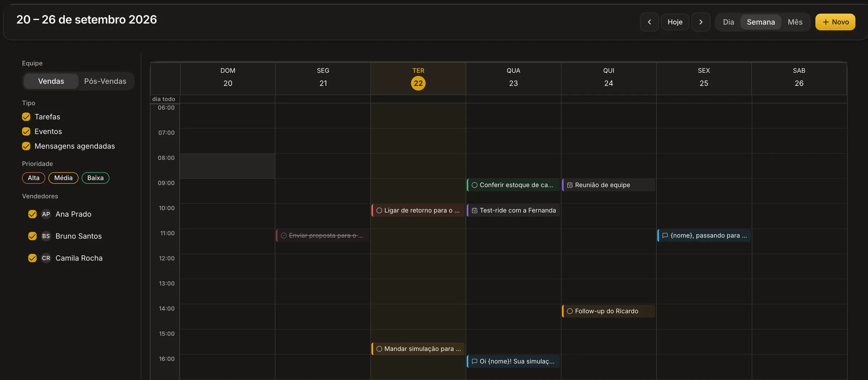Click the '20 – 26 de setembro 2026' title
This screenshot has height=380, width=868.
point(87,20)
